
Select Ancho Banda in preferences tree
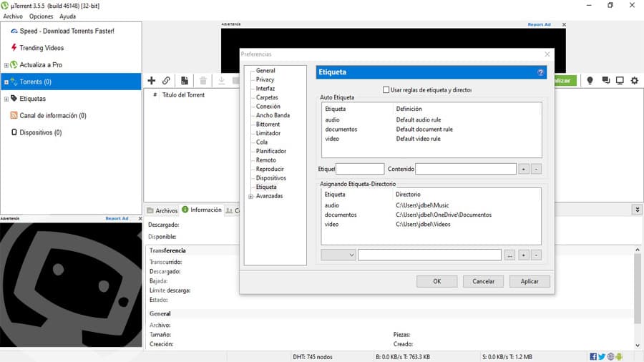coord(273,115)
